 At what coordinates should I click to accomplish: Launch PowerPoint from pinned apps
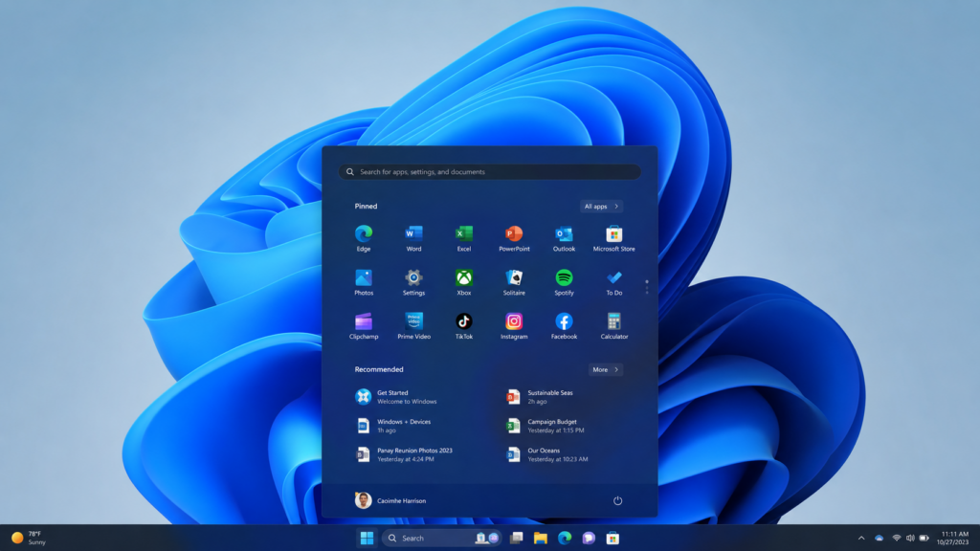coord(514,238)
